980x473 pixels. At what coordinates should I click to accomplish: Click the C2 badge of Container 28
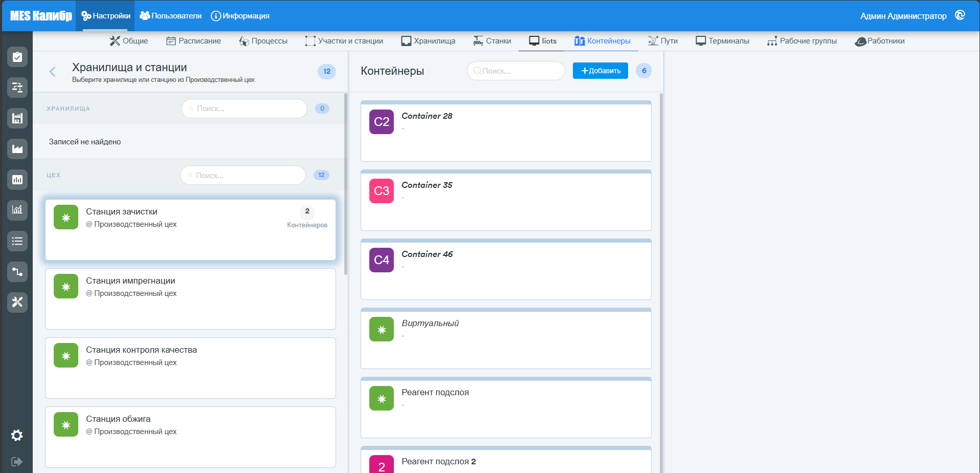382,122
